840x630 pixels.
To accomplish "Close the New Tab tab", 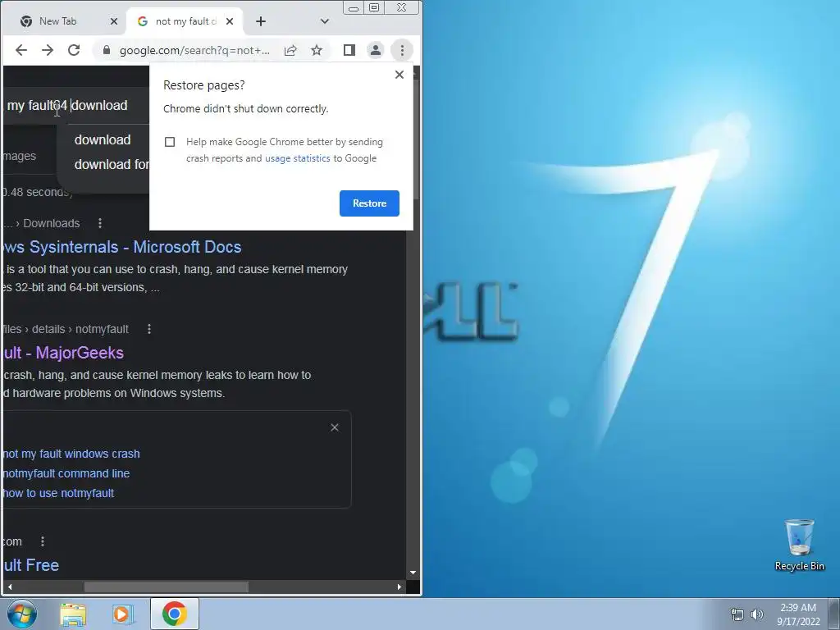I will [x=113, y=21].
